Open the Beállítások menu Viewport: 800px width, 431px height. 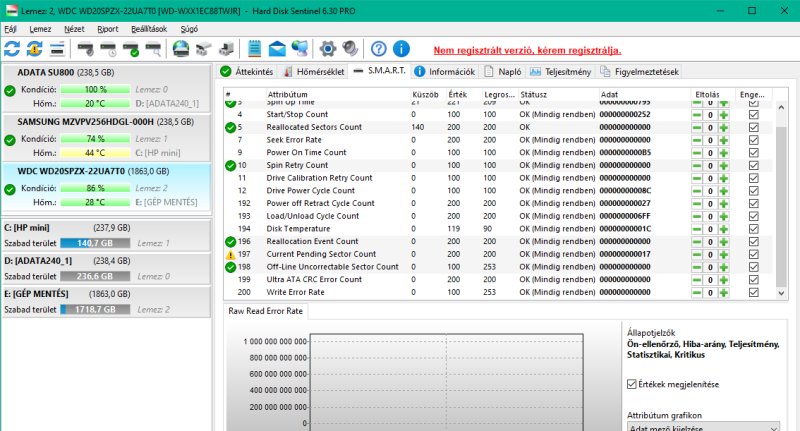pos(149,29)
